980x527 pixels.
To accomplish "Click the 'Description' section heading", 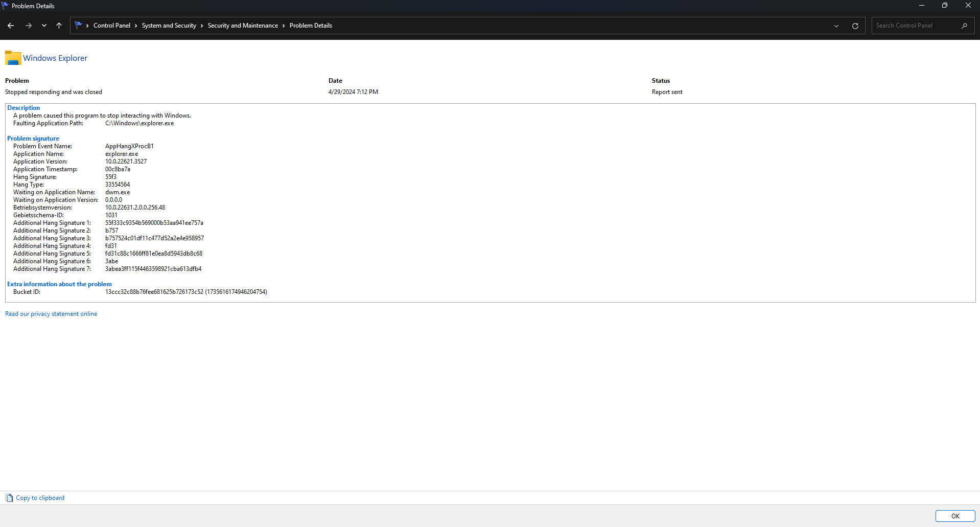I will 24,108.
